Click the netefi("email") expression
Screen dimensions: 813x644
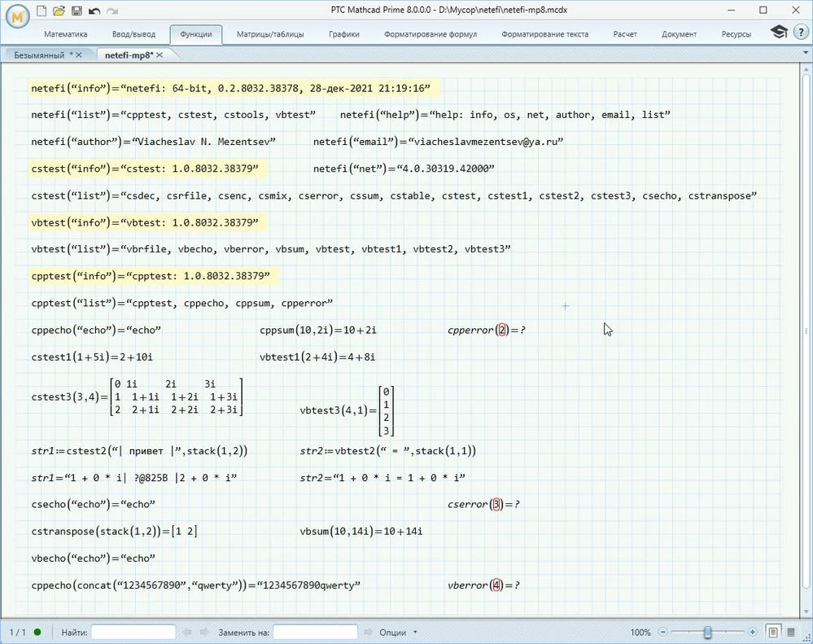pos(438,142)
